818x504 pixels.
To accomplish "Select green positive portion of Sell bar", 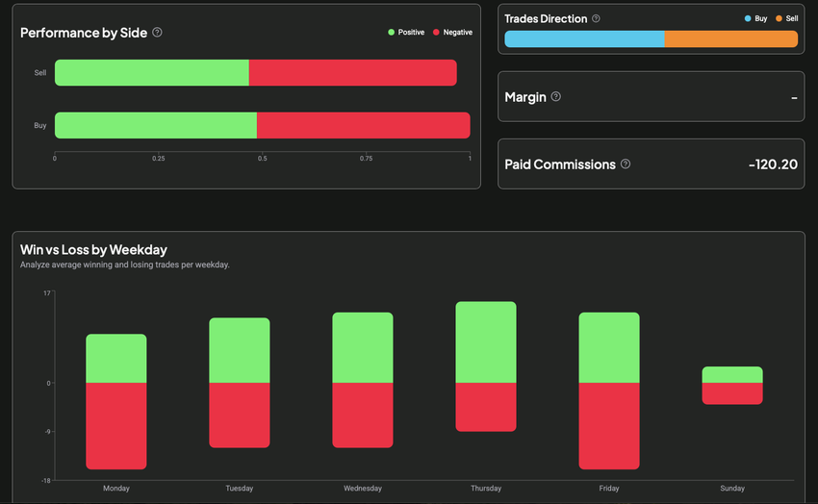I will click(152, 73).
